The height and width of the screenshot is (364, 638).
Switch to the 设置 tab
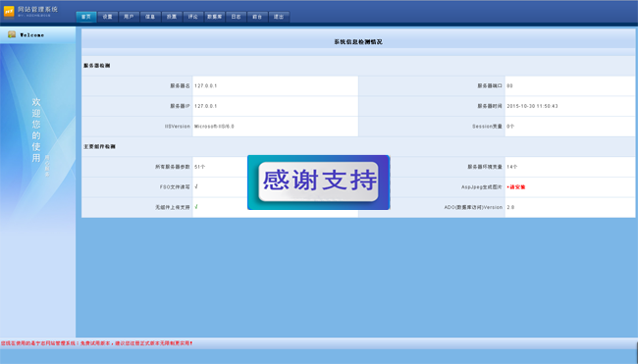pyautogui.click(x=107, y=17)
